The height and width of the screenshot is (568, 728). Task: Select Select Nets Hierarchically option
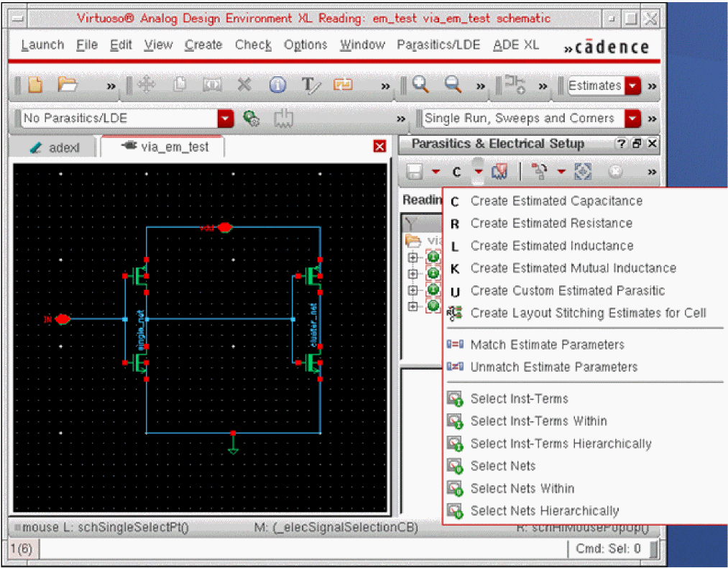544,511
